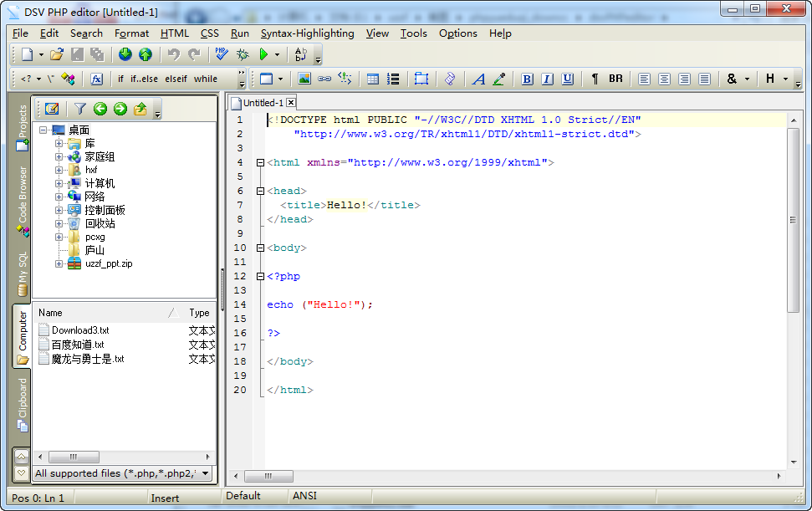Click the green Run play button
The height and width of the screenshot is (511, 812).
click(263, 54)
